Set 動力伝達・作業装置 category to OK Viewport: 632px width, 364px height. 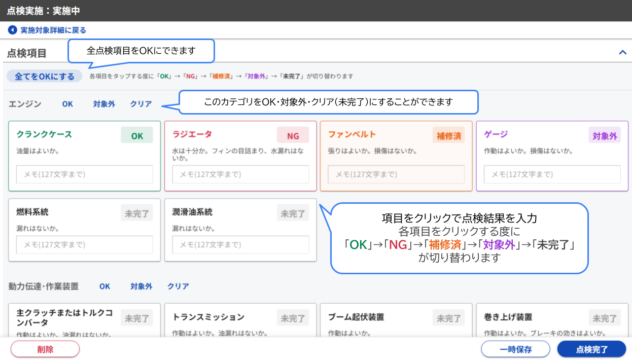pyautogui.click(x=104, y=286)
